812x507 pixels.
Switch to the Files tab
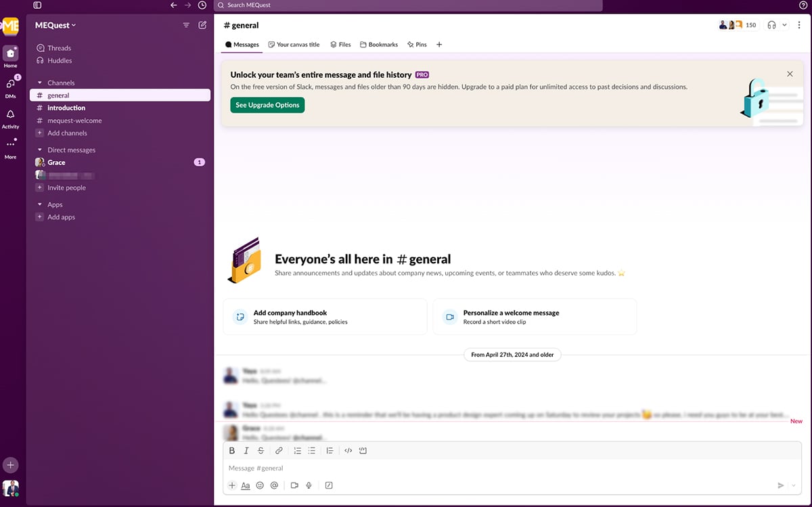[x=340, y=44]
